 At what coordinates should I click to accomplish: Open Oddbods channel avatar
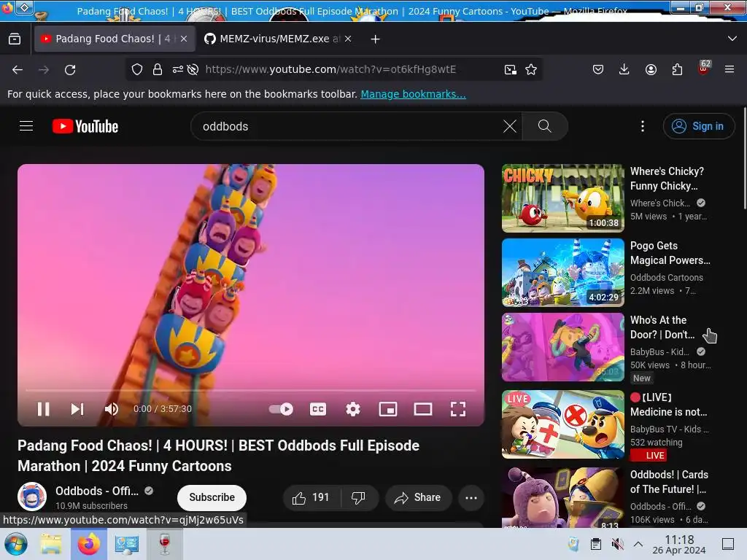point(32,497)
